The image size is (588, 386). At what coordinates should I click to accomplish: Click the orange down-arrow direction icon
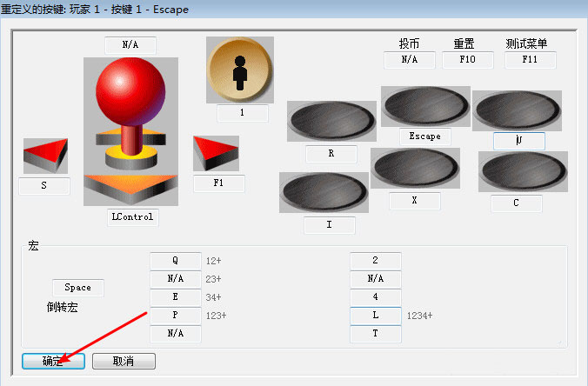click(130, 190)
